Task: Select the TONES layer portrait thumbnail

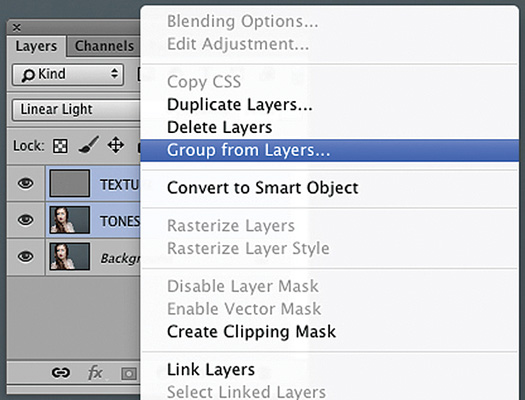Action: click(70, 220)
